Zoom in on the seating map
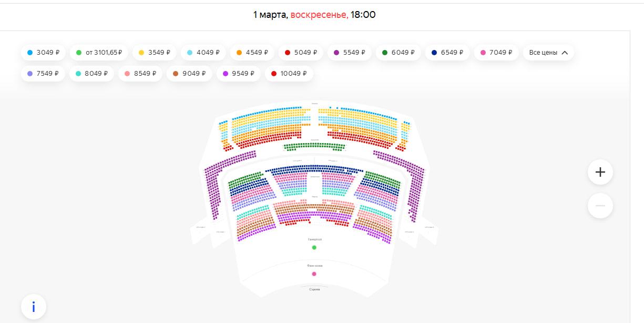 [600, 172]
